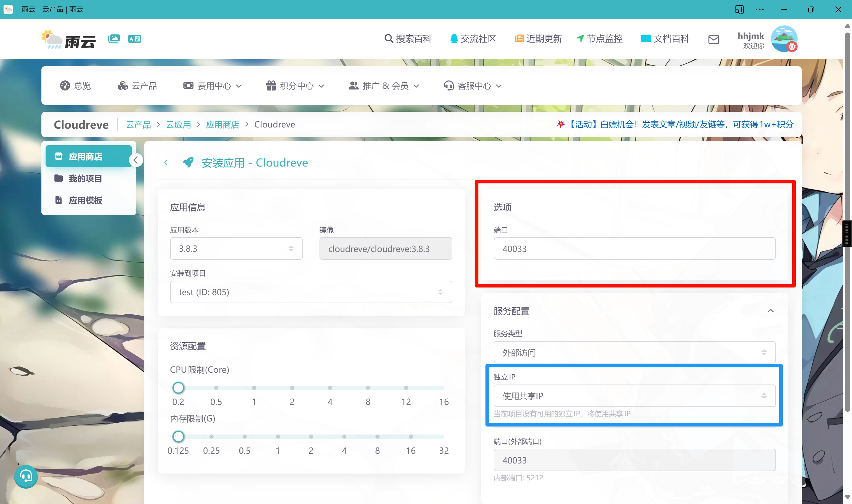Click the 端口 input field under 选项
852x504 pixels.
[x=634, y=249]
